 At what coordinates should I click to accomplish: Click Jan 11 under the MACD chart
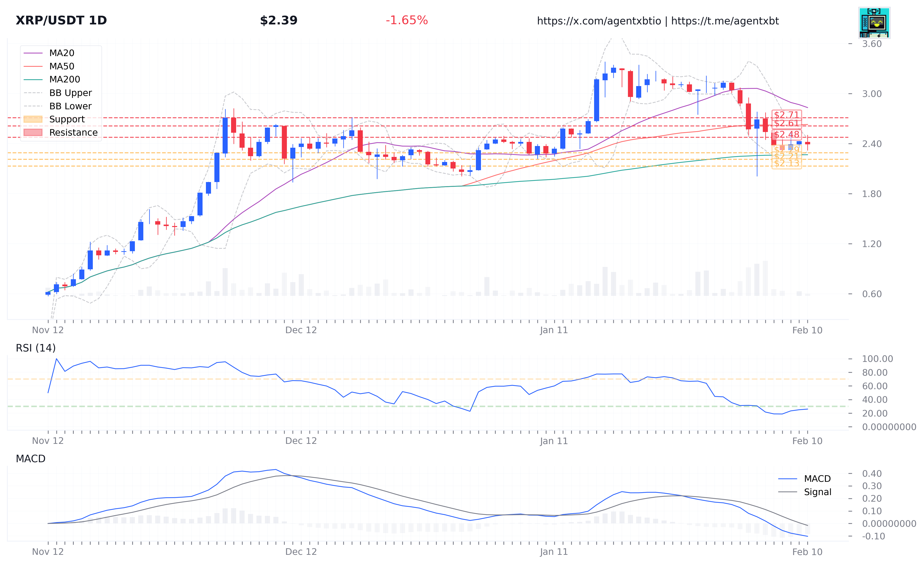click(x=554, y=552)
